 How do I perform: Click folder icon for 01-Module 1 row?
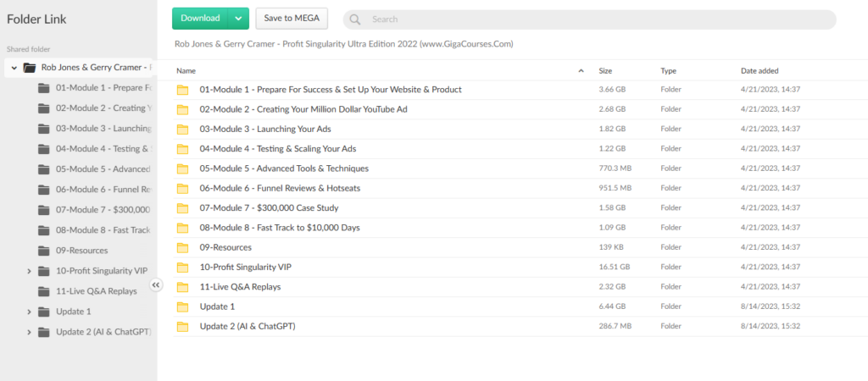point(181,90)
